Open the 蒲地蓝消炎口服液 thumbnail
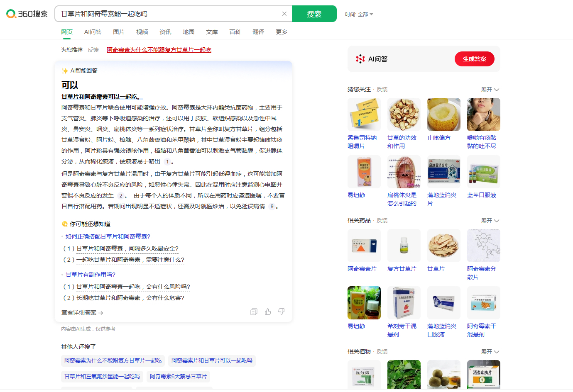Image resolution: width=573 pixels, height=392 pixels. click(x=444, y=303)
